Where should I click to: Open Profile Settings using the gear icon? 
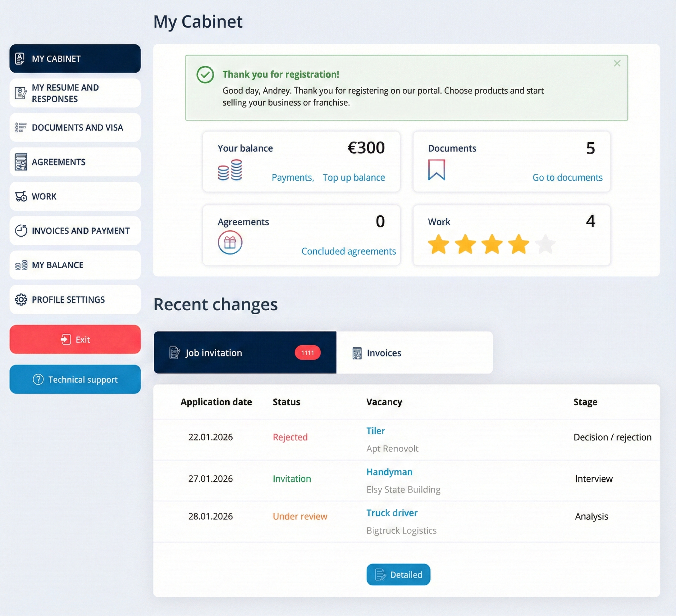[21, 299]
